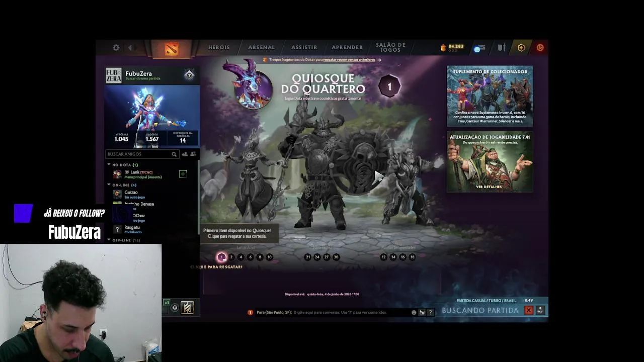The height and width of the screenshot is (362, 644).
Task: Click the green +1 badge
Action: point(167,303)
